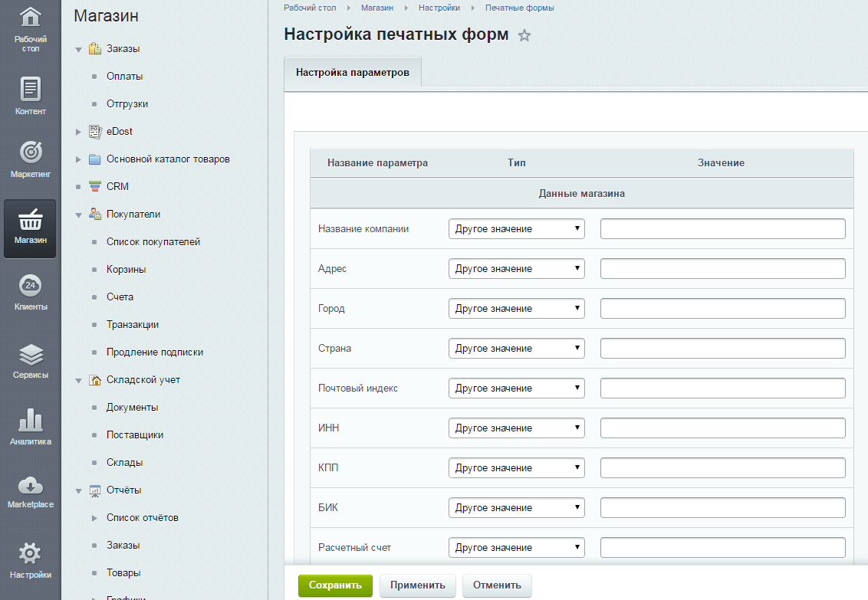Open the Маркетинг target icon section

(x=30, y=159)
